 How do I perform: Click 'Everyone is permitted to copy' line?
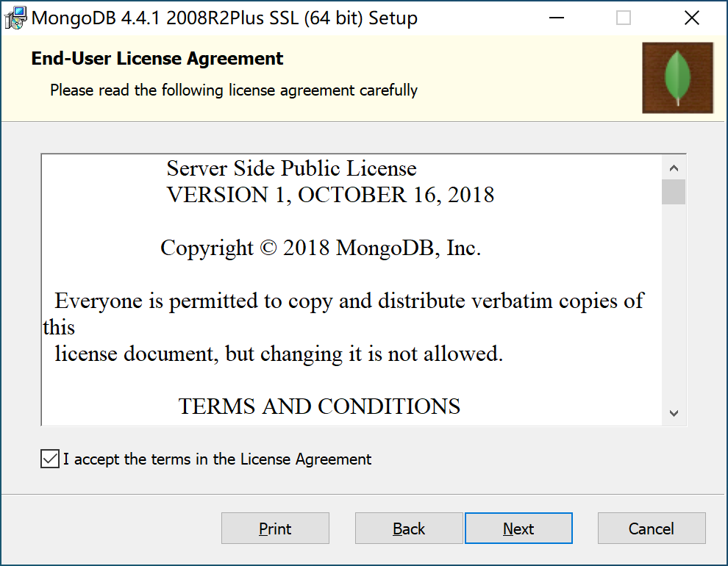click(x=349, y=301)
